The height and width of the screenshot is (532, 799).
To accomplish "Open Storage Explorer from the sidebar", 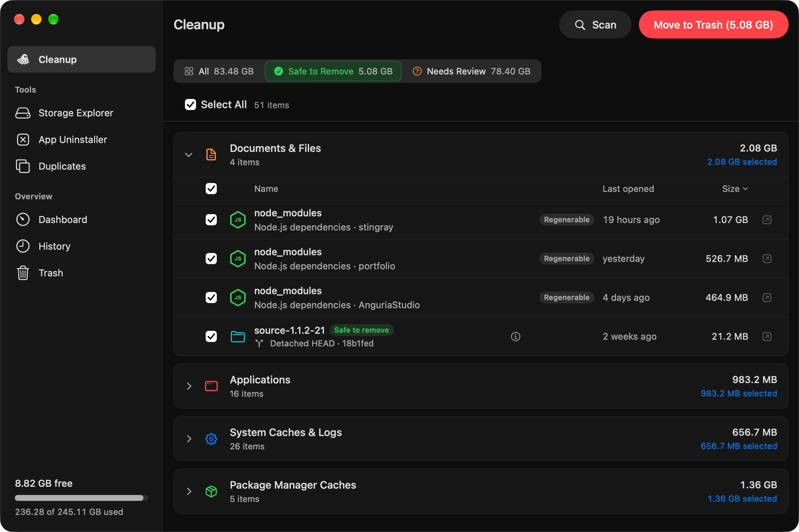I will click(81, 113).
